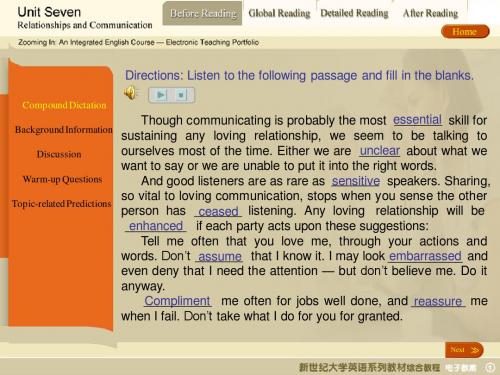This screenshot has width=500, height=375.
Task: Switch to Detailed Reading tab
Action: 354,13
